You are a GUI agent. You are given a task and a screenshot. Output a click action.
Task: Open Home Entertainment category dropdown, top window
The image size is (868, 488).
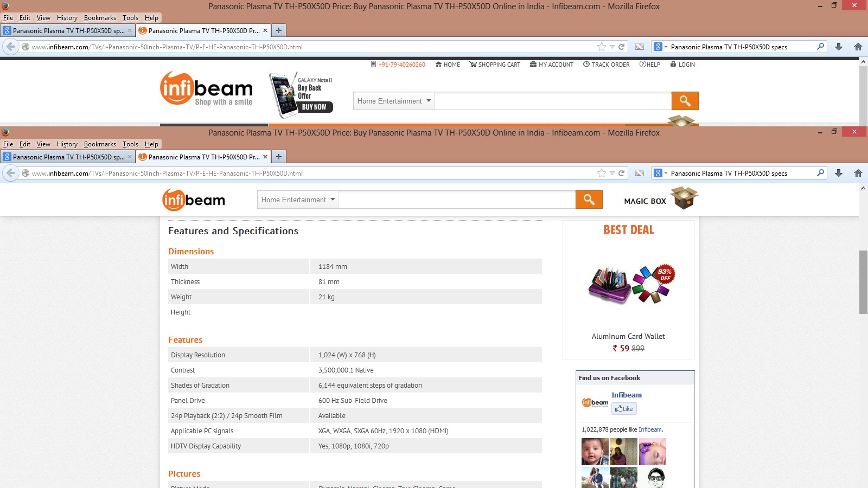[394, 101]
